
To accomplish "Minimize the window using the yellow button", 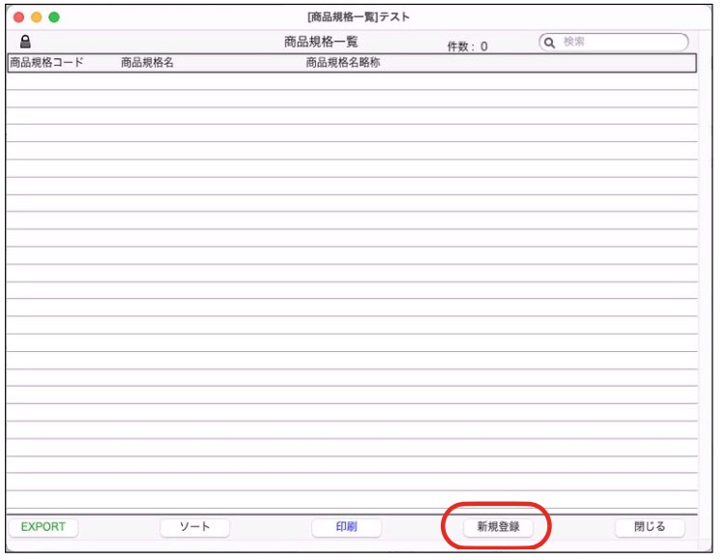I will click(x=37, y=17).
